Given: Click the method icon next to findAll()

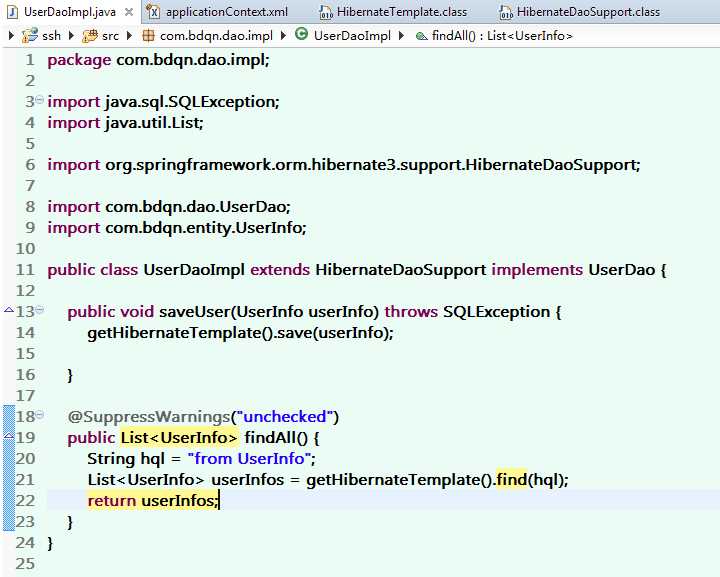Looking at the screenshot, I should tap(422, 36).
